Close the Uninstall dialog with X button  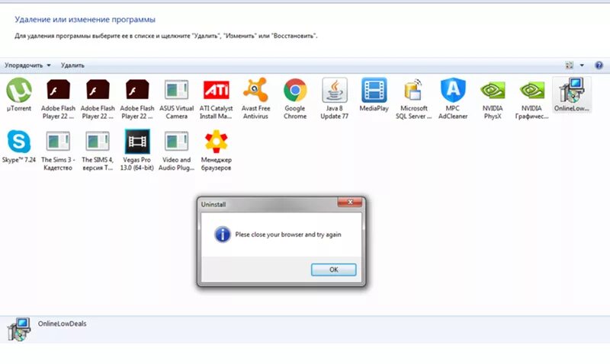(x=350, y=202)
